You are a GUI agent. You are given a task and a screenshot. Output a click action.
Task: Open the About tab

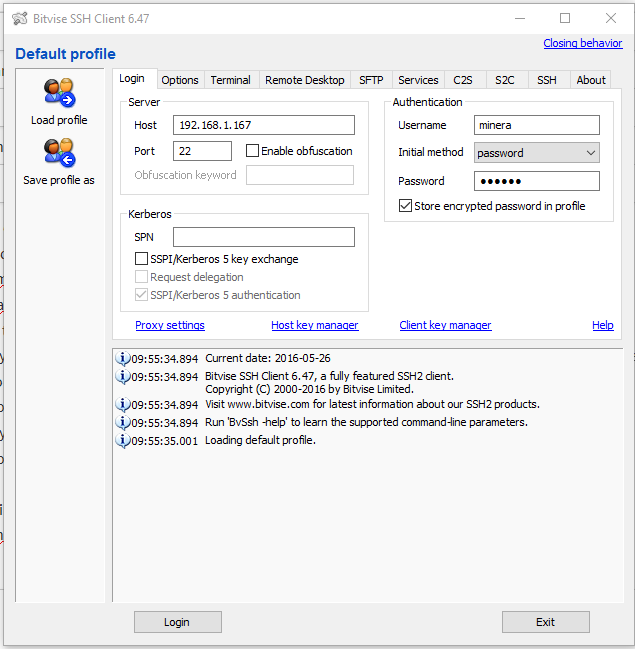tap(591, 80)
